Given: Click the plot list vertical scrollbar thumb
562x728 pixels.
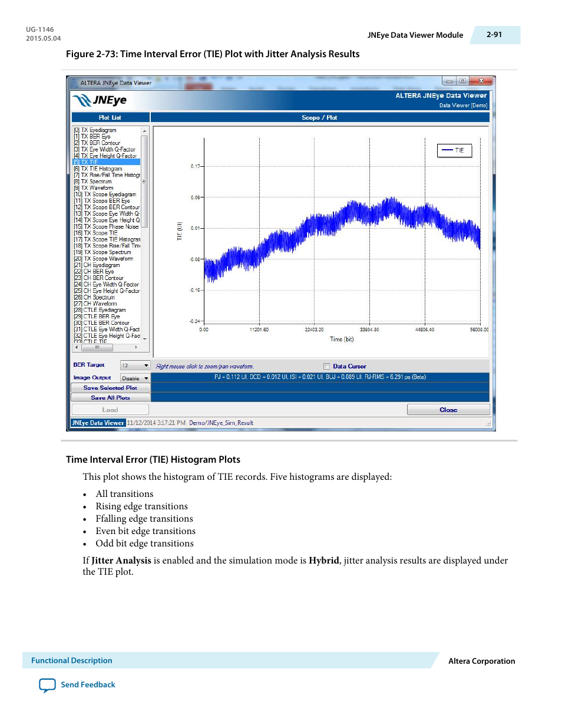Looking at the screenshot, I should tap(144, 182).
